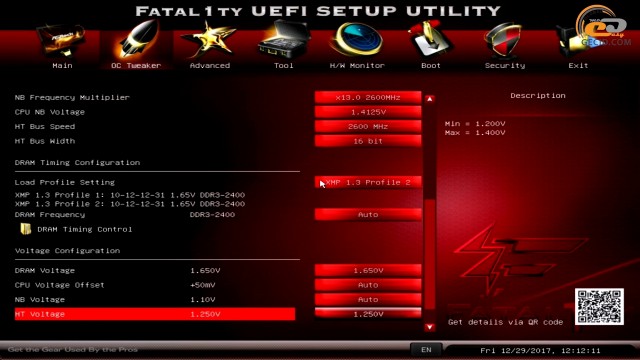
Task: Click the scrollbar down arrow
Action: click(x=429, y=327)
